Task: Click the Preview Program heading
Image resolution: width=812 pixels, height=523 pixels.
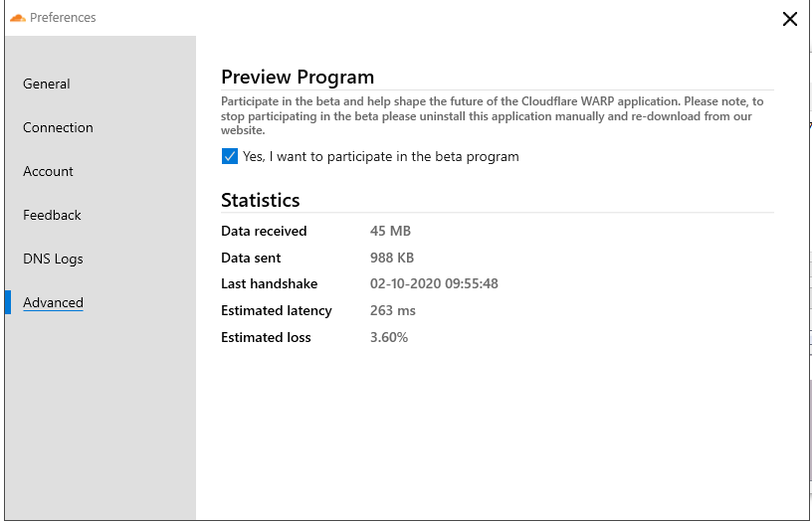Action: pyautogui.click(x=298, y=77)
